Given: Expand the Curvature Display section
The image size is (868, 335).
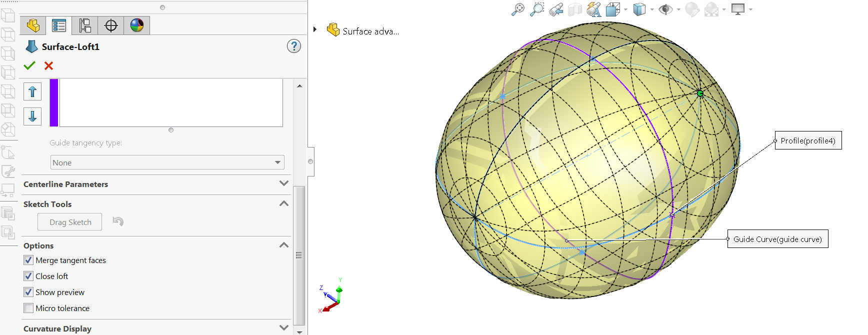Looking at the screenshot, I should pyautogui.click(x=283, y=328).
